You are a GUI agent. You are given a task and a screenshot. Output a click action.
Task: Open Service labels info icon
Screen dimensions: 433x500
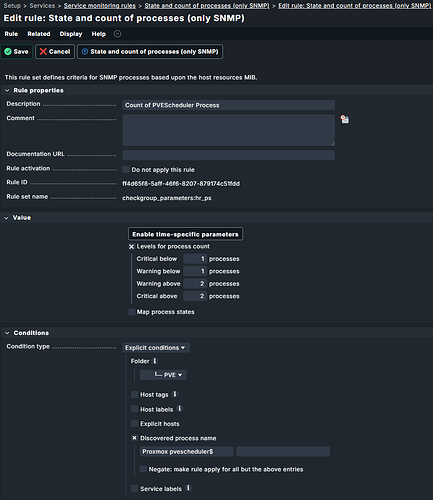pyautogui.click(x=188, y=488)
